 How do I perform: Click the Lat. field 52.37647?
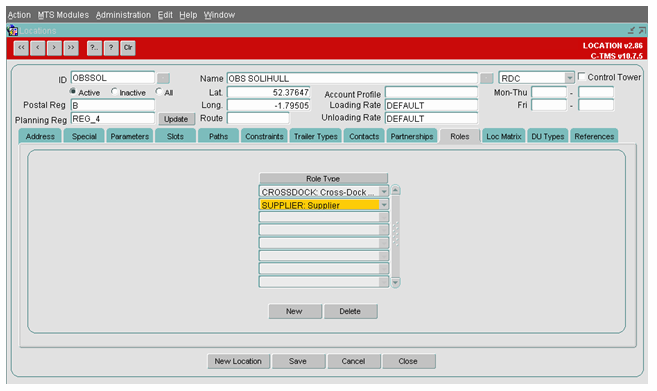point(269,92)
